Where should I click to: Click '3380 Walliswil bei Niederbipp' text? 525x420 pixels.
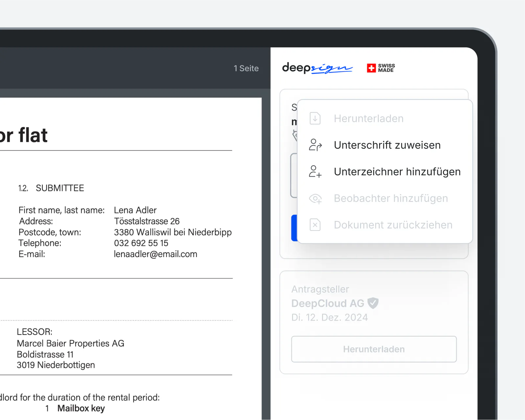coord(173,232)
